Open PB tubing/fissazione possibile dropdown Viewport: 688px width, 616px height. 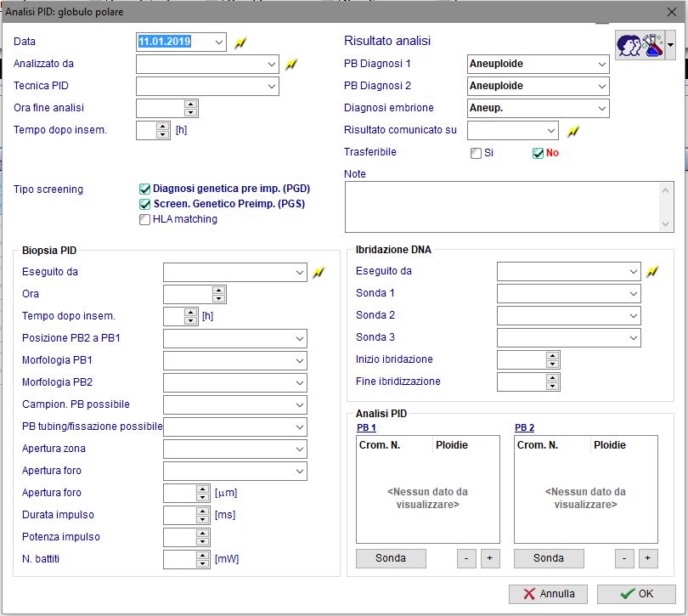(x=300, y=427)
